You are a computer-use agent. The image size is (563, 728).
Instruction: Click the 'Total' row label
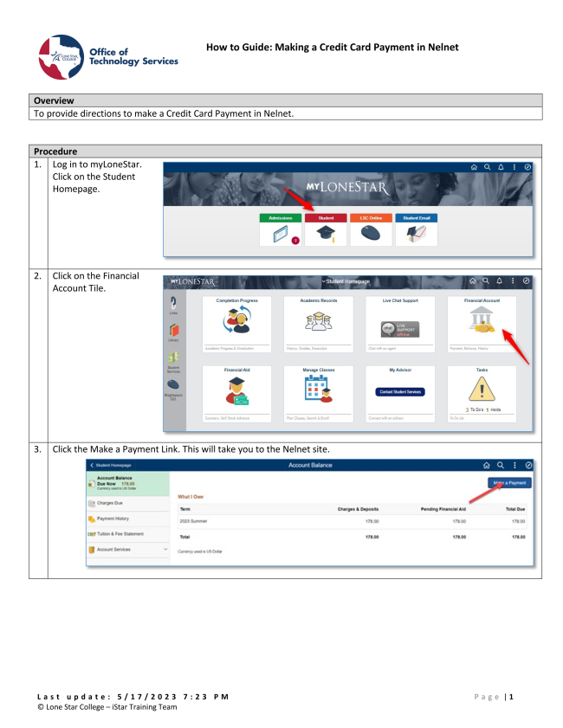coord(184,538)
